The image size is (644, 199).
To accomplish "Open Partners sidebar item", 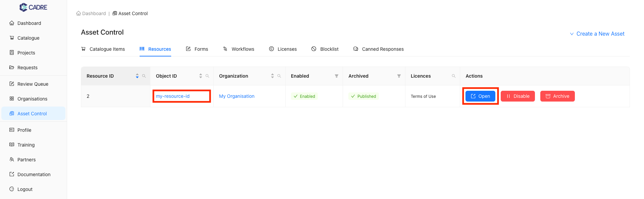I will point(33,160).
